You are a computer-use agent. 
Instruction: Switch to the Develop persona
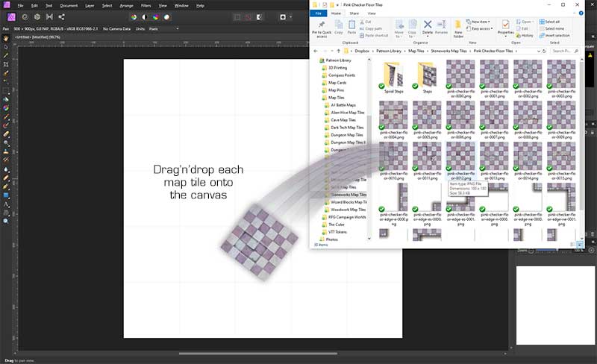point(37,16)
